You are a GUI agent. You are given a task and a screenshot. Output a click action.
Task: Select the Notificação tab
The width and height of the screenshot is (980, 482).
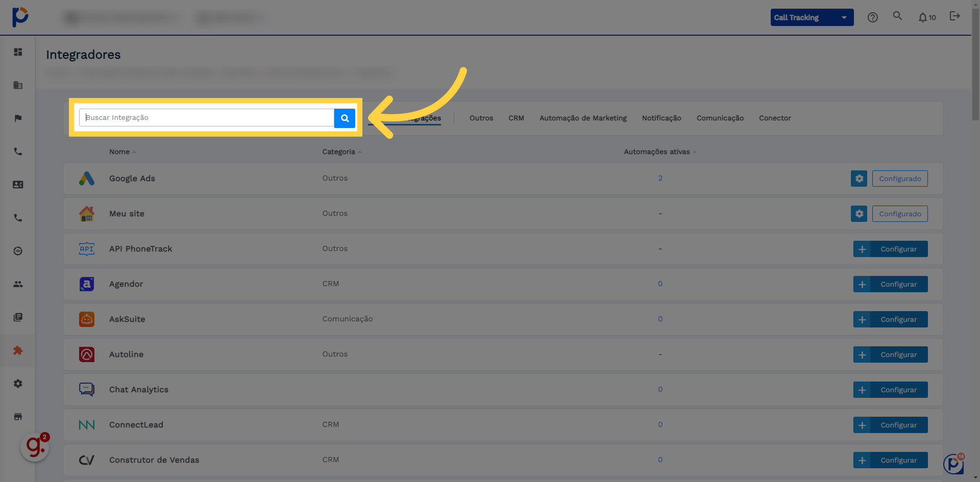[661, 118]
